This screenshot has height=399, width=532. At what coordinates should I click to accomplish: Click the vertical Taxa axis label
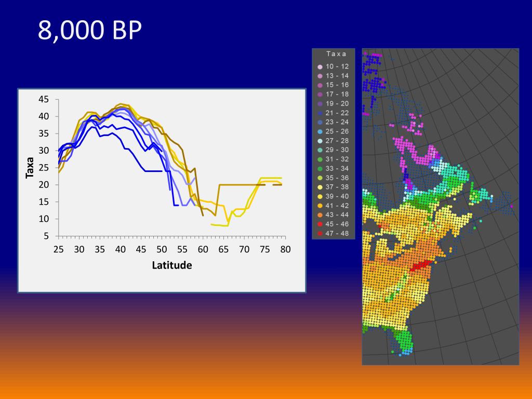coord(30,168)
